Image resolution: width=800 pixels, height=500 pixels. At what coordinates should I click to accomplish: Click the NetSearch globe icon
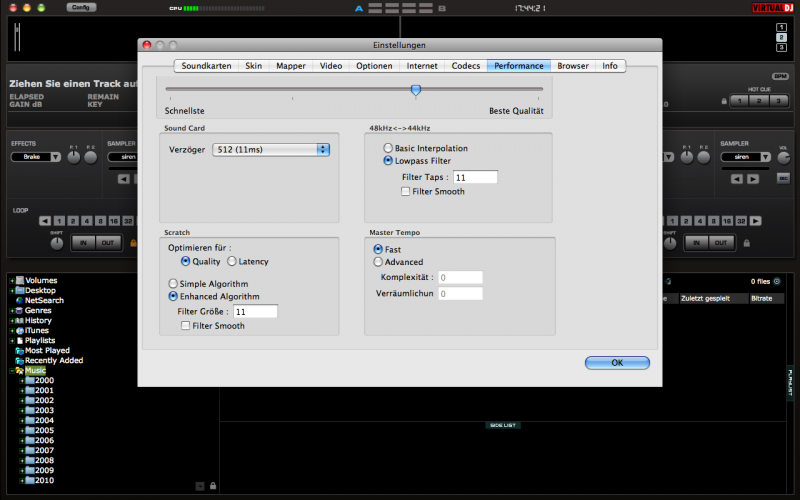18,300
